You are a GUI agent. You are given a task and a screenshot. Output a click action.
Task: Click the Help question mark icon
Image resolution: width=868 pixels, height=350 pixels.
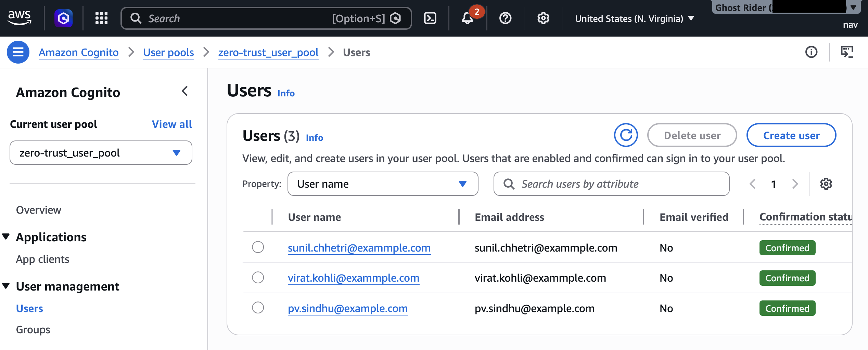[505, 18]
